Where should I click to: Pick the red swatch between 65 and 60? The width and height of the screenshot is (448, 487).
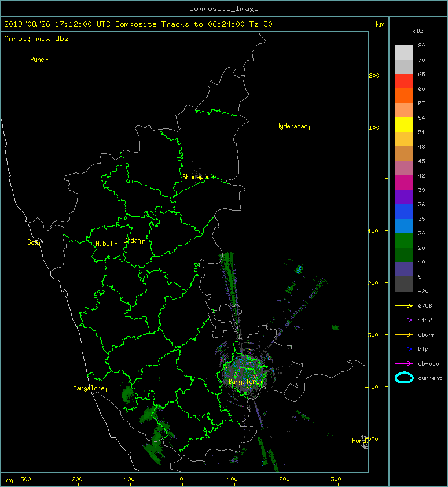[x=404, y=82]
